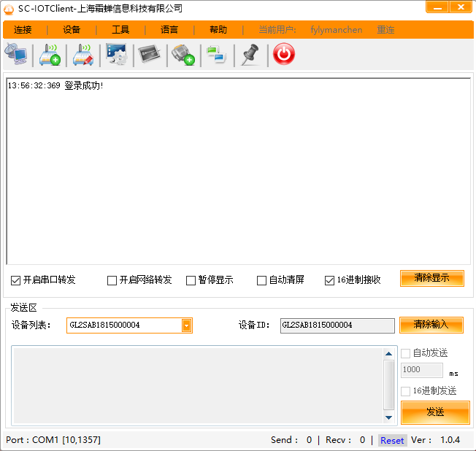This screenshot has width=476, height=451.
Task: Click the overlapping windows toolbar icon
Action: point(217,55)
